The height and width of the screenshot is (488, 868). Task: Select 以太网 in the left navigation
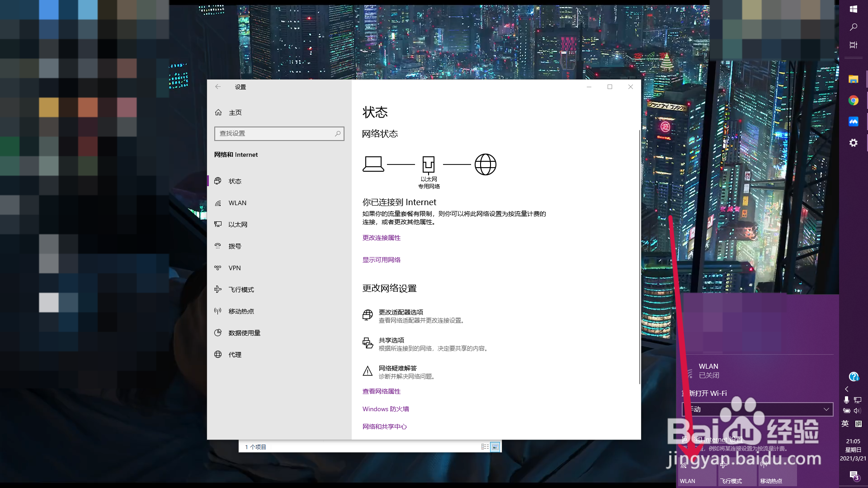(x=237, y=224)
